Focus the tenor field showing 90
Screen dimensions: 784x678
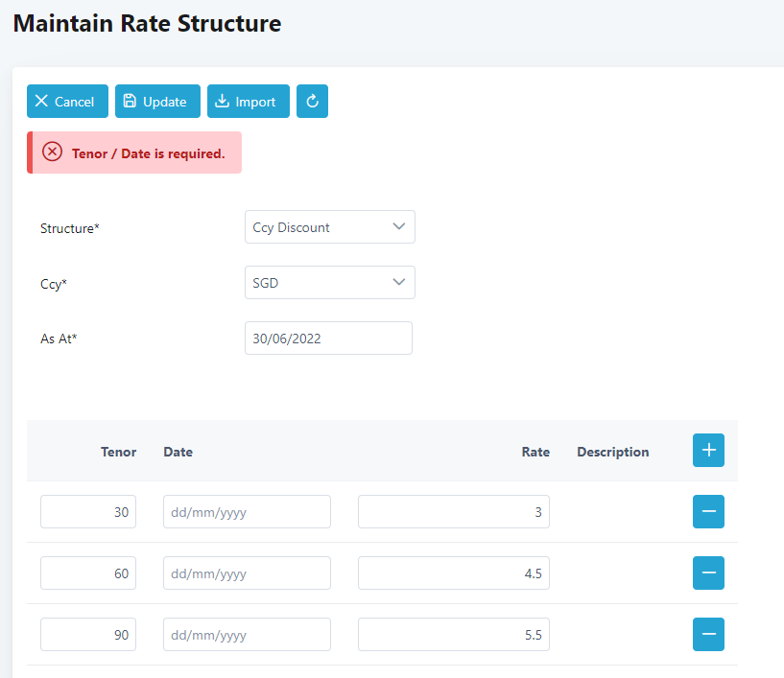click(88, 634)
